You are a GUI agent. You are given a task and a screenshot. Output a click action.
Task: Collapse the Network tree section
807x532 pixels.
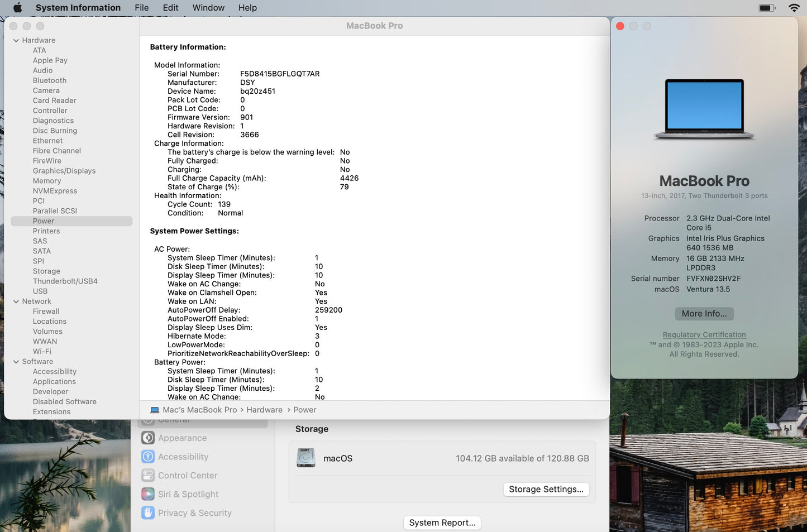pos(16,301)
